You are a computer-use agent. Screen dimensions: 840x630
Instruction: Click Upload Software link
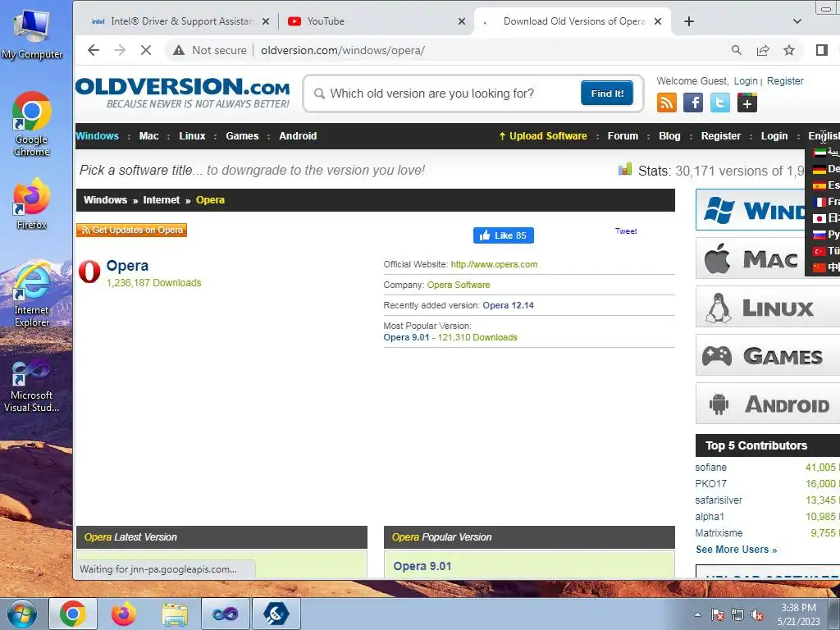(543, 136)
